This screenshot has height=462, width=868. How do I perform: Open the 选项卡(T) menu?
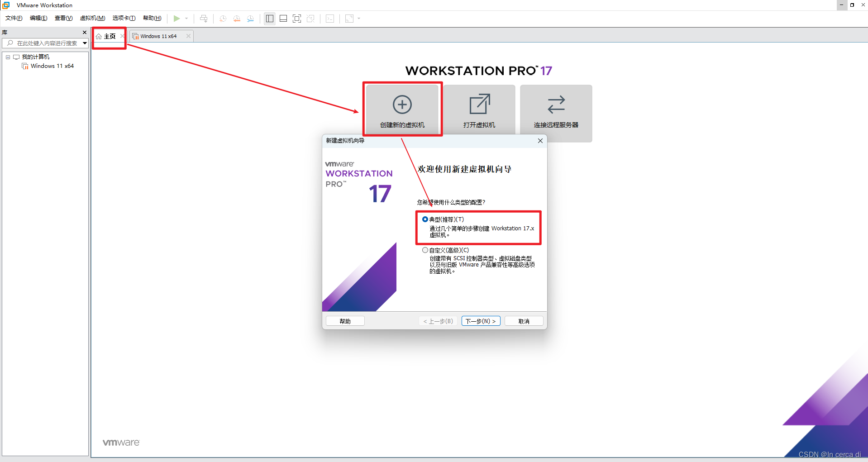(x=124, y=18)
